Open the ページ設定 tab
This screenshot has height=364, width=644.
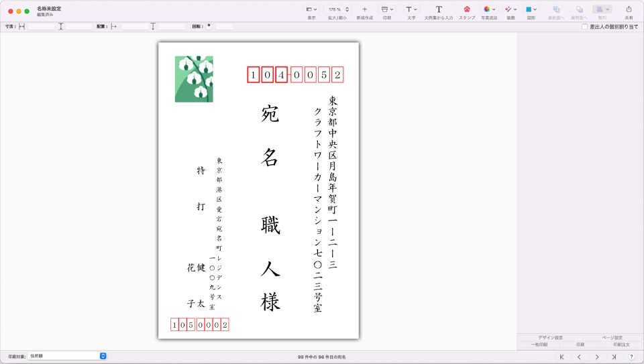612,338
